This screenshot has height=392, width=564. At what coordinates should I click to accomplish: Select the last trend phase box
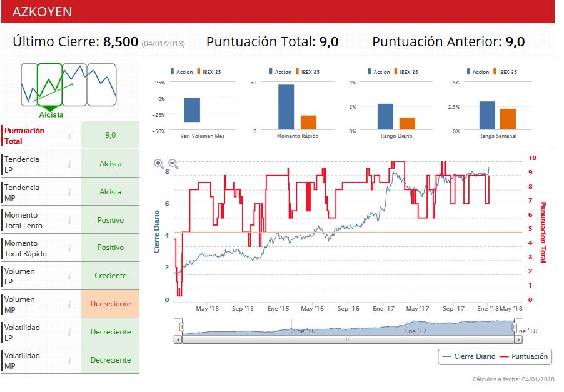click(102, 84)
